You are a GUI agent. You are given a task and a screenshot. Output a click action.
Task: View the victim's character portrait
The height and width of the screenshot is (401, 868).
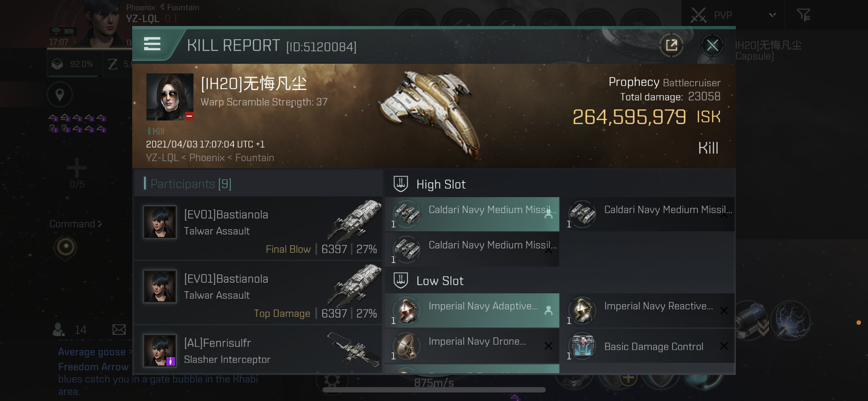coord(170,97)
